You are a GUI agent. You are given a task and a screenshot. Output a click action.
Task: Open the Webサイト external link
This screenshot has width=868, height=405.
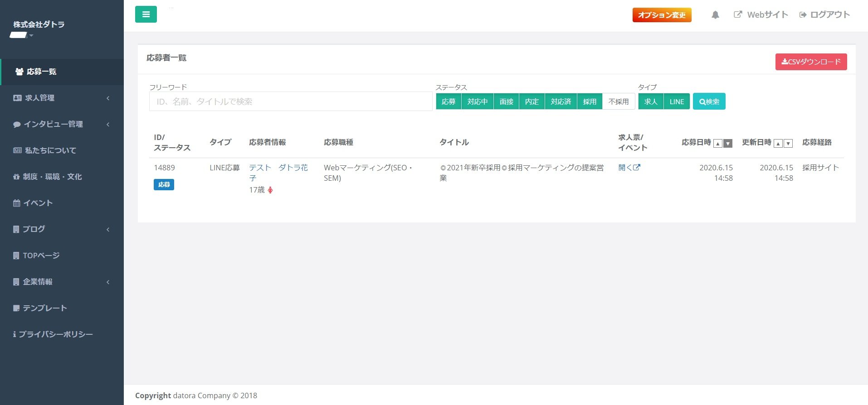761,14
